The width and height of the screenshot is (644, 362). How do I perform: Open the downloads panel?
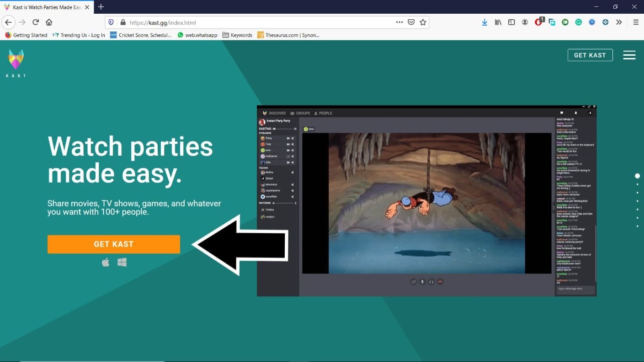coord(484,22)
